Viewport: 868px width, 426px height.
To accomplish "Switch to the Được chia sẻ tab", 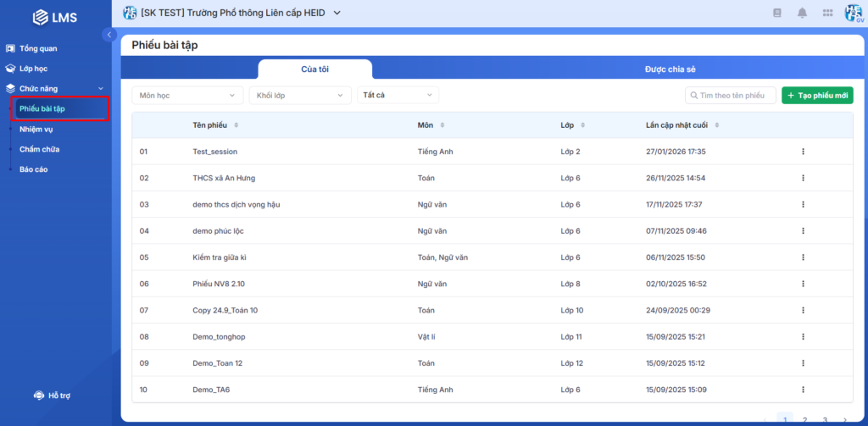I will coord(669,69).
